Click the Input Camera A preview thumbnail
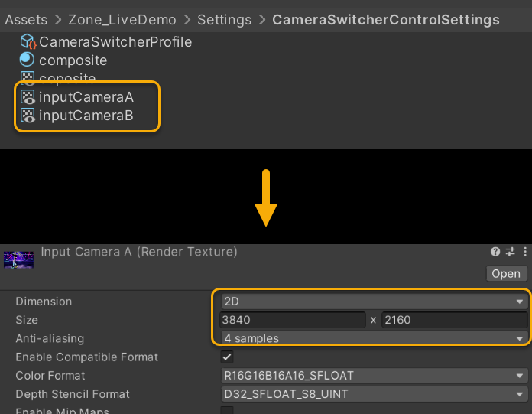The width and height of the screenshot is (532, 414). point(19,259)
